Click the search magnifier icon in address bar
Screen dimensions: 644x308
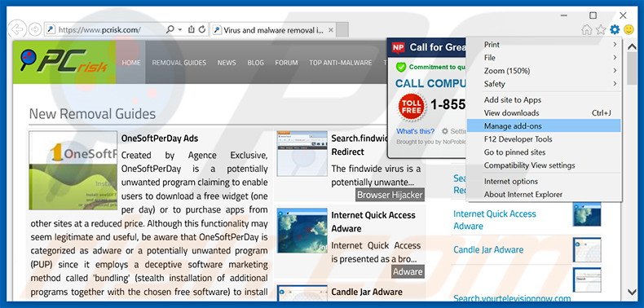coord(170,29)
